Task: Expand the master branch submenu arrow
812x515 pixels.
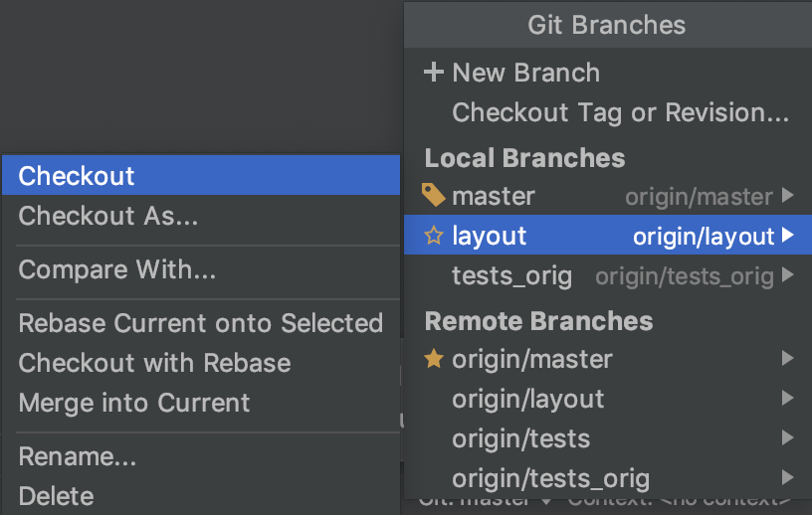Action: click(x=788, y=196)
